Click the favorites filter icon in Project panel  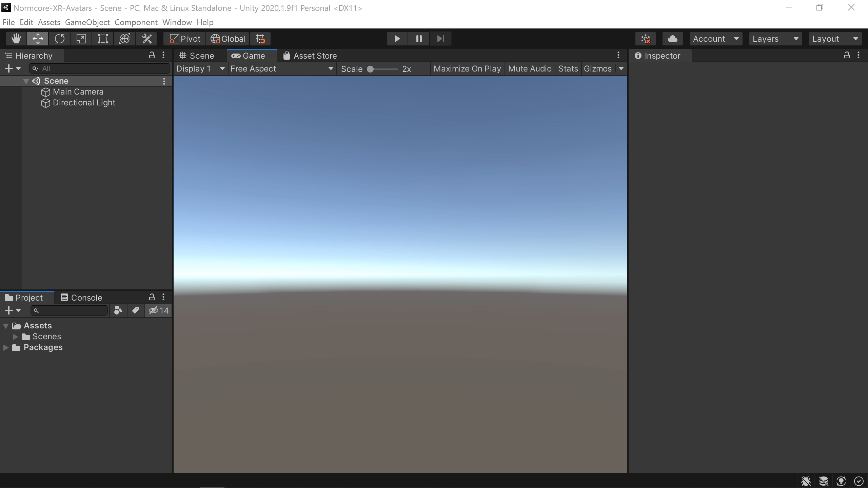[118, 310]
